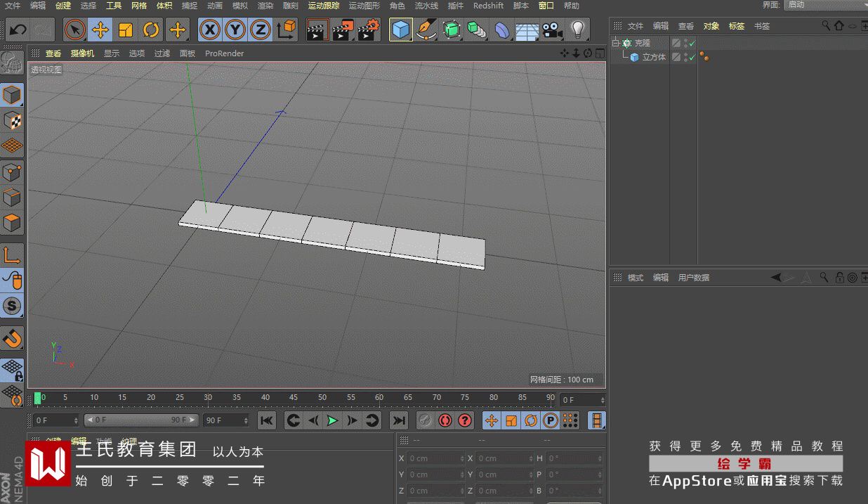Click the green timeline playhead at frame 0

(38, 398)
